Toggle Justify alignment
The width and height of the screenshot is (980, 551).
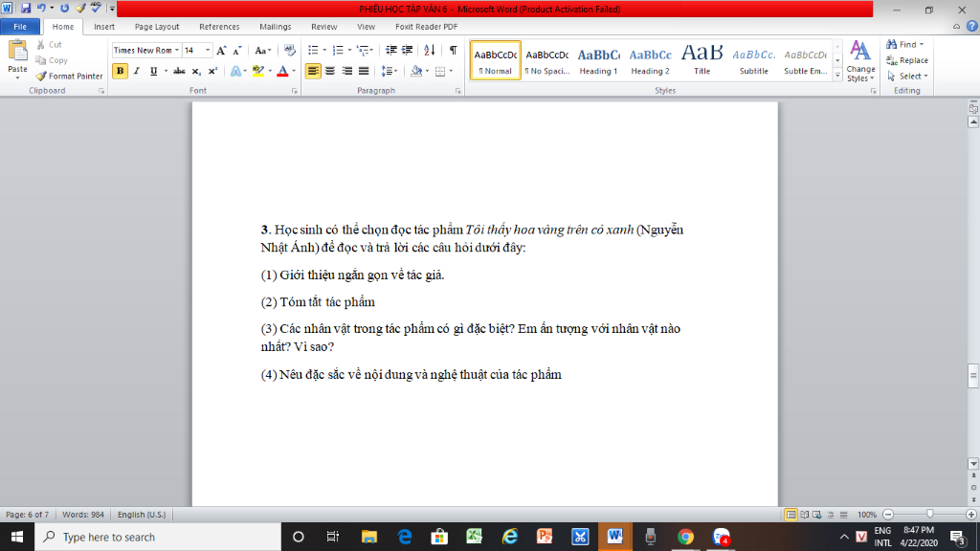[363, 71]
